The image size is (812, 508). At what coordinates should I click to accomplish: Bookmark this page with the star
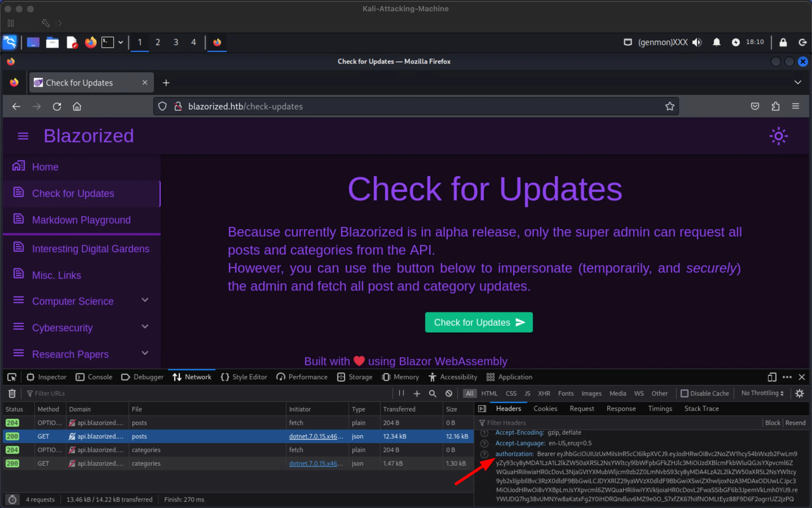pos(670,106)
